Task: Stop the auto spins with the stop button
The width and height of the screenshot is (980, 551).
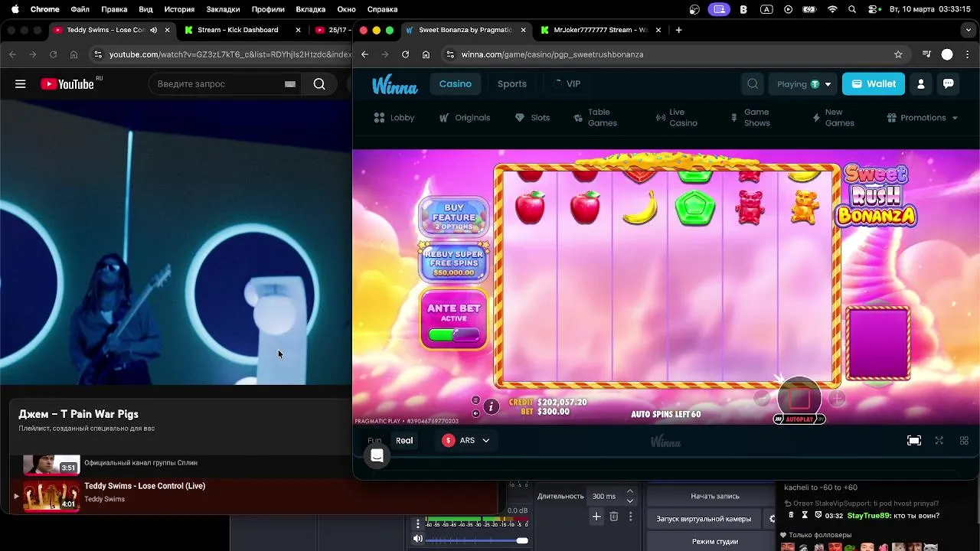Action: [x=799, y=398]
